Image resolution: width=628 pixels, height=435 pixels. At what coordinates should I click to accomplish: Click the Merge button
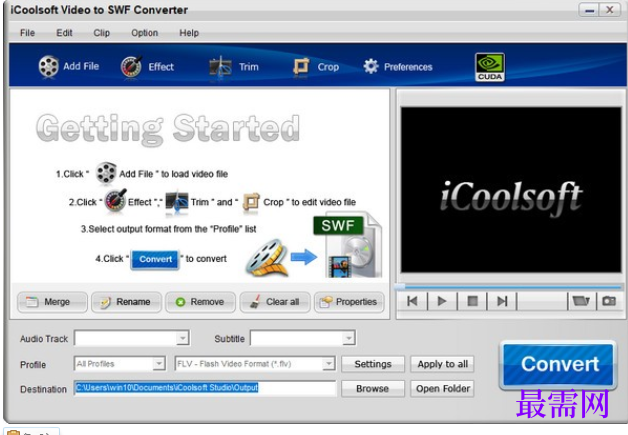(52, 302)
